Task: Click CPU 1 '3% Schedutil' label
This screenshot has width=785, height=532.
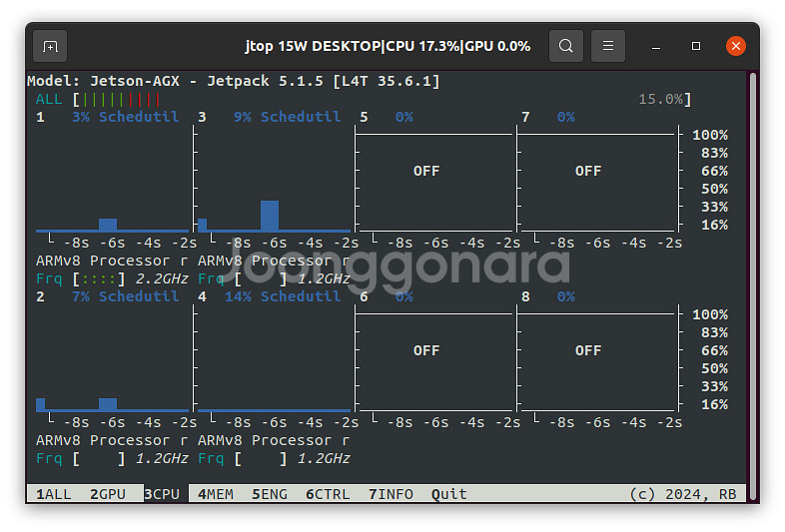Action: (x=125, y=117)
